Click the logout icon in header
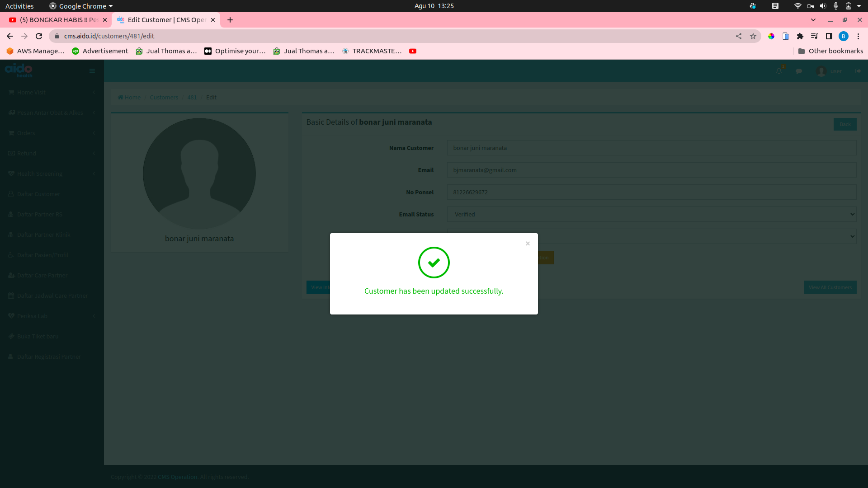Viewport: 868px width, 488px height. coord(858,71)
